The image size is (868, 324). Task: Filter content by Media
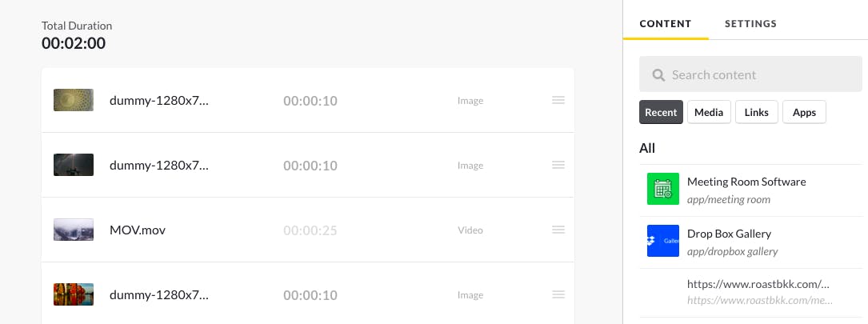coord(709,113)
